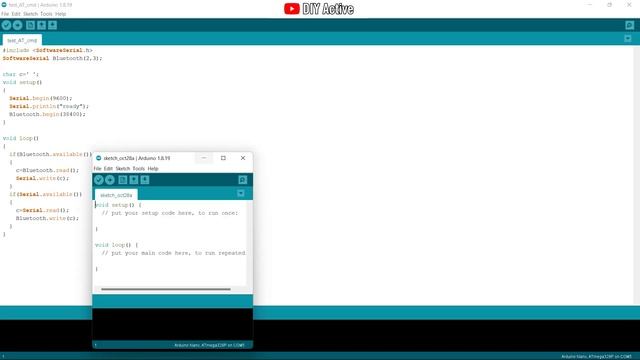Open Sketch menu in sketch_oct28a window
This screenshot has width=640, height=360.
tap(122, 169)
